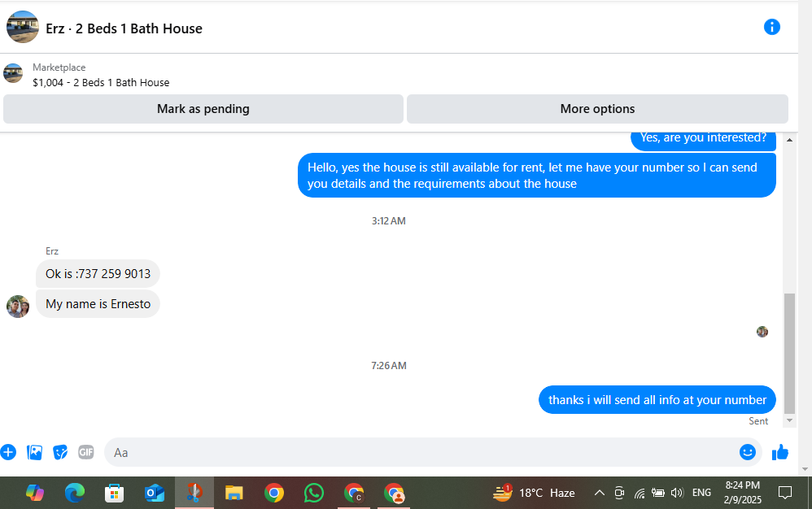This screenshot has height=509, width=812.
Task: Open WhatsApp from the taskbar
Action: pos(314,493)
